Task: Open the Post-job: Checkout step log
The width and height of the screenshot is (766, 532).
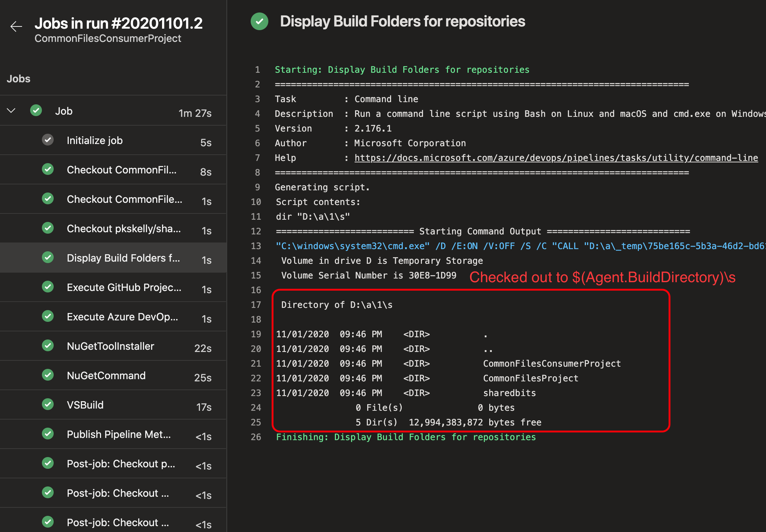Action: point(121,463)
